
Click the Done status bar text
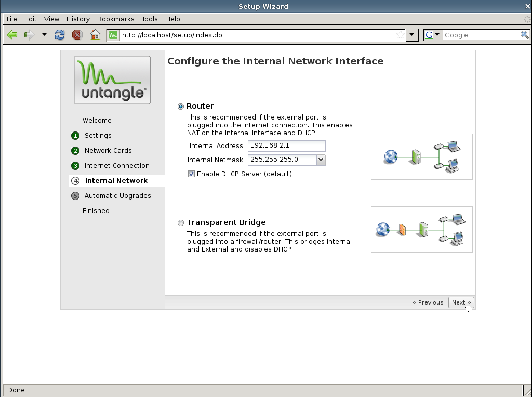coord(16,390)
